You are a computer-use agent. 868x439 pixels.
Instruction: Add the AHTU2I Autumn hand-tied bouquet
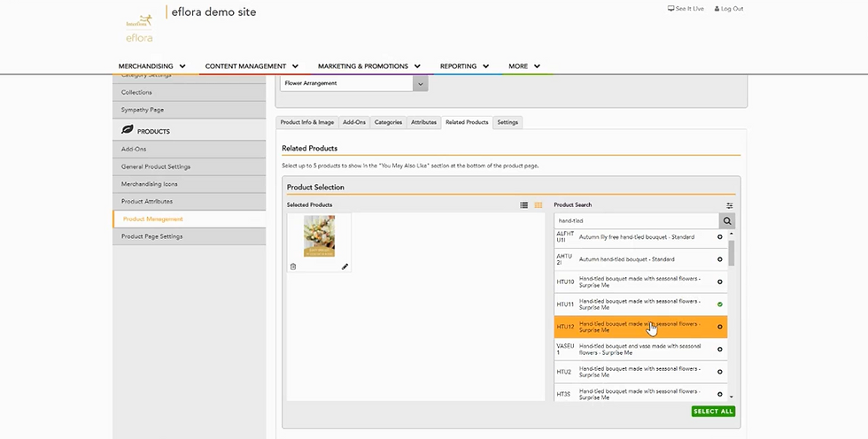pyautogui.click(x=719, y=259)
